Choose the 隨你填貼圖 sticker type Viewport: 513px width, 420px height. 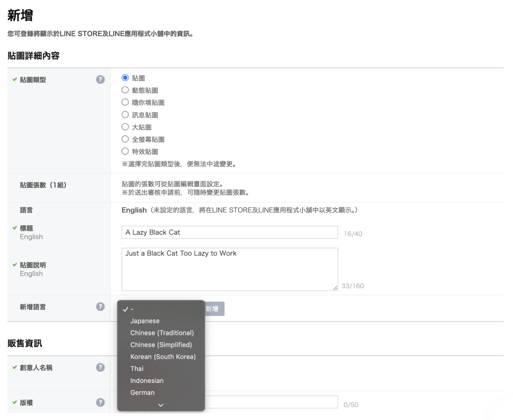(x=125, y=102)
